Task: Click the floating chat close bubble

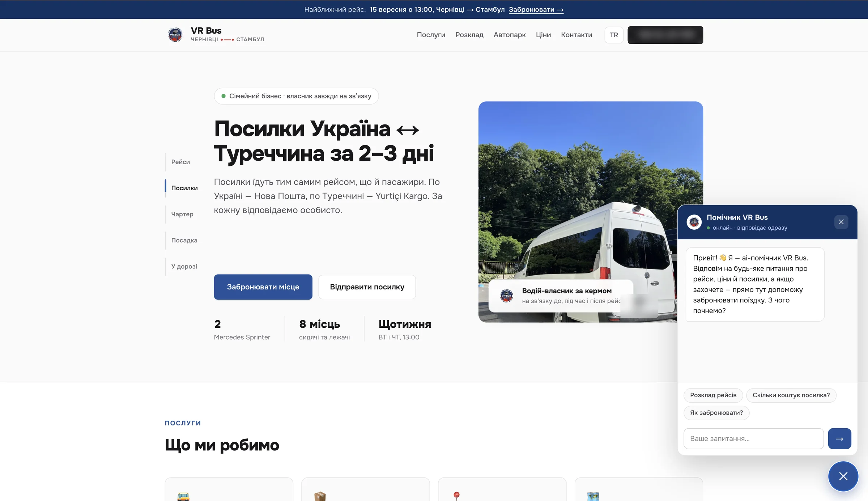Action: [x=843, y=476]
